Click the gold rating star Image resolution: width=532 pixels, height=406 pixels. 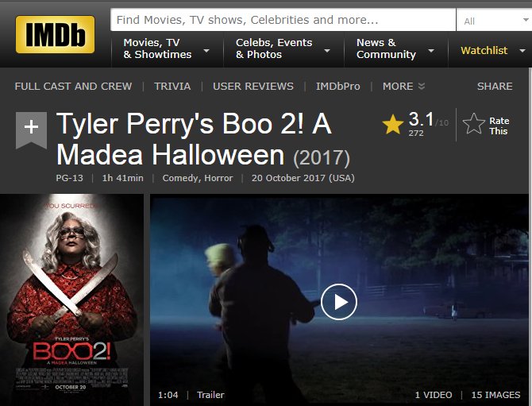[x=393, y=125]
